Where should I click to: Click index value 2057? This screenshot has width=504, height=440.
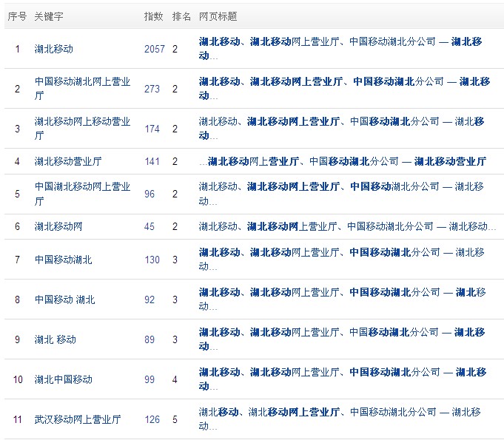pyautogui.click(x=155, y=49)
